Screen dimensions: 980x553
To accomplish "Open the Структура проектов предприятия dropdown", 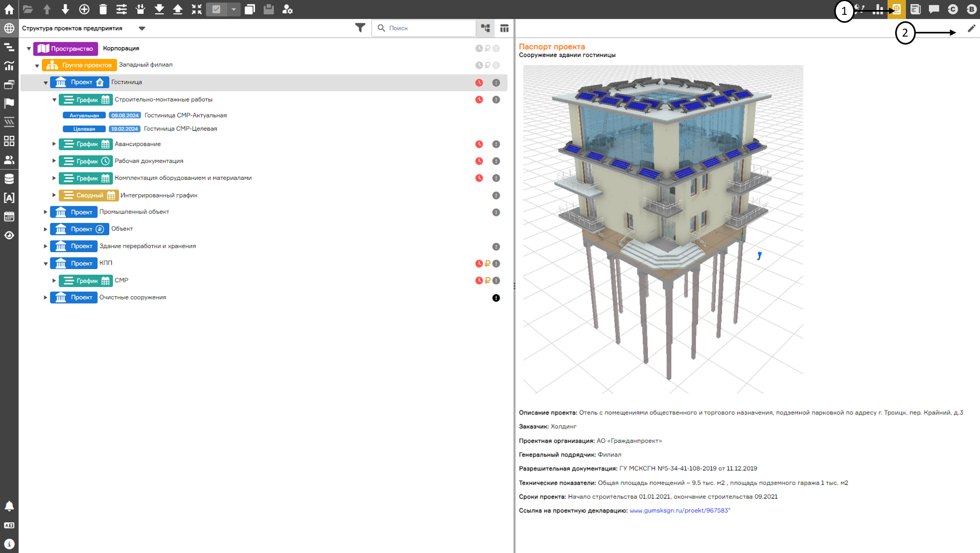I will (x=142, y=29).
